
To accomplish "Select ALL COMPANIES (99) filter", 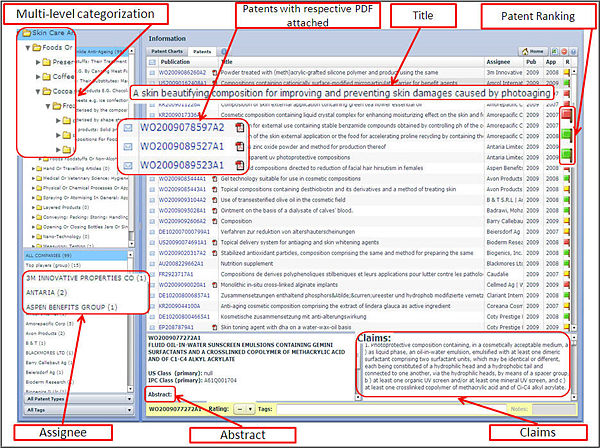I will pyautogui.click(x=76, y=255).
